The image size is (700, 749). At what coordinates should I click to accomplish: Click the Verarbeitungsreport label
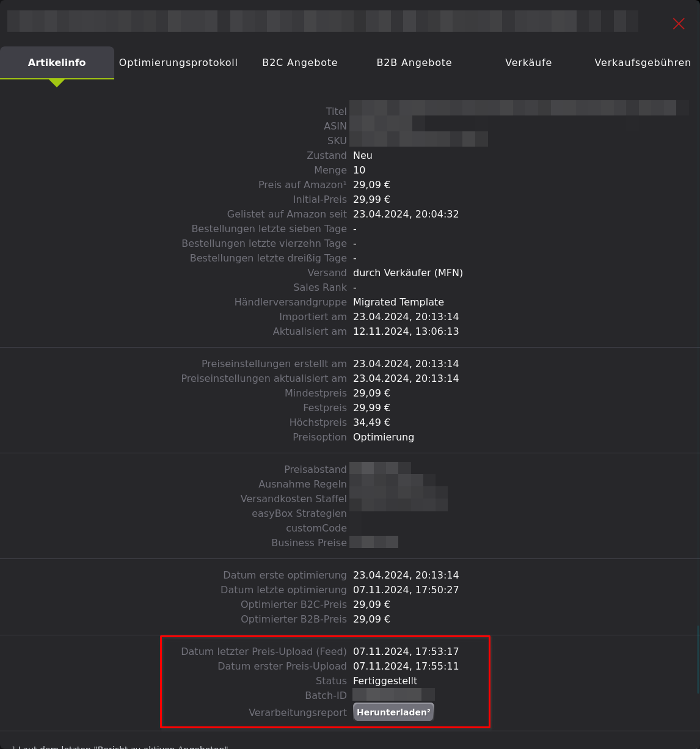298,712
